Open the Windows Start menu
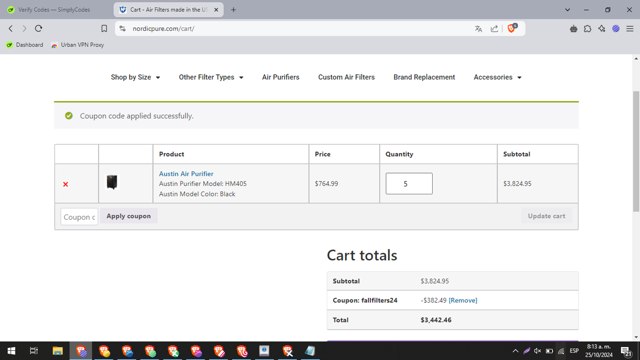Viewport: 640px width, 360px height. coord(11,351)
